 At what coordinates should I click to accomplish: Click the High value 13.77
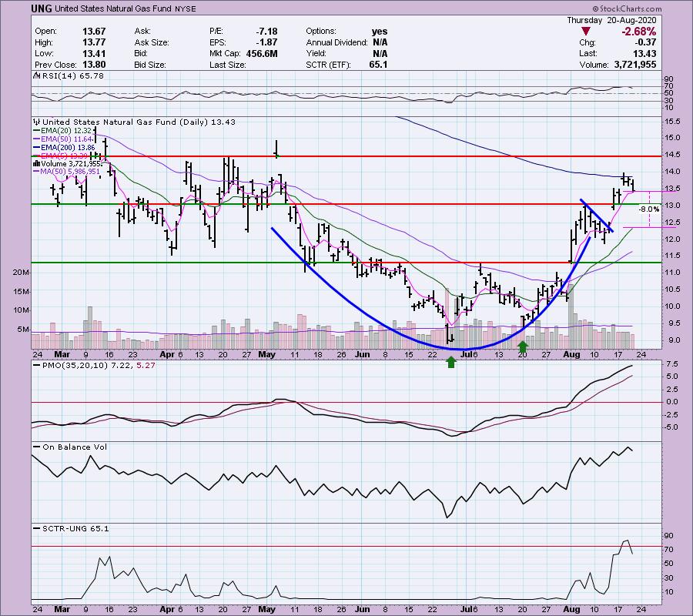94,42
